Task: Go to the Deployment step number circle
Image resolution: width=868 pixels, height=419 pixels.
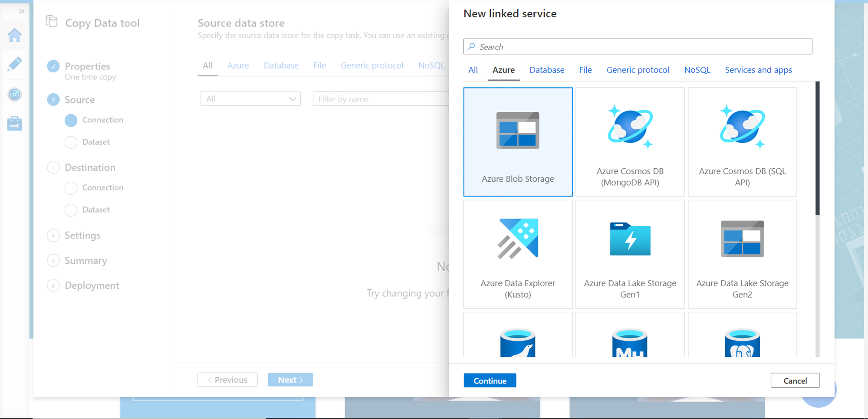Action: click(53, 285)
